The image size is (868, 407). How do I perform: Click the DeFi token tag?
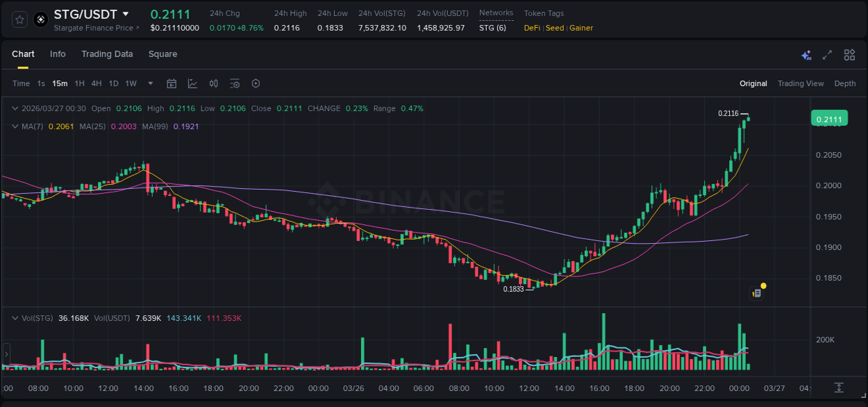[x=532, y=28]
